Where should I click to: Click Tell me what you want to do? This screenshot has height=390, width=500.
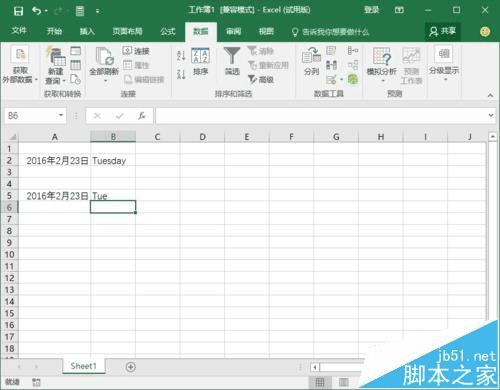tap(330, 32)
